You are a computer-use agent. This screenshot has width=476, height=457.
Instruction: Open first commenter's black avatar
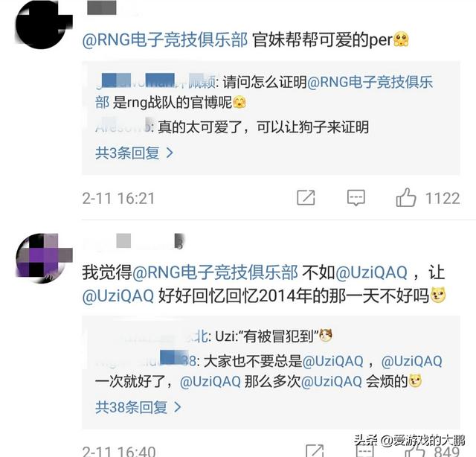(x=40, y=26)
